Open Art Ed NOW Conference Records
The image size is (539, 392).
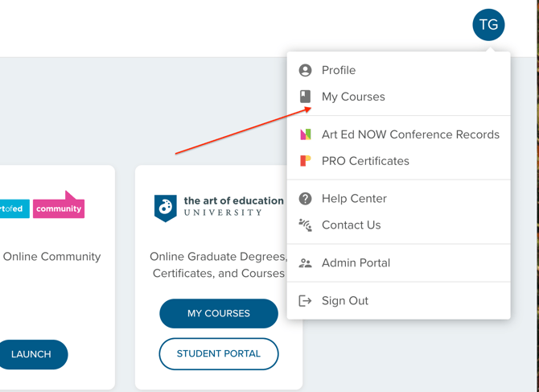point(410,134)
